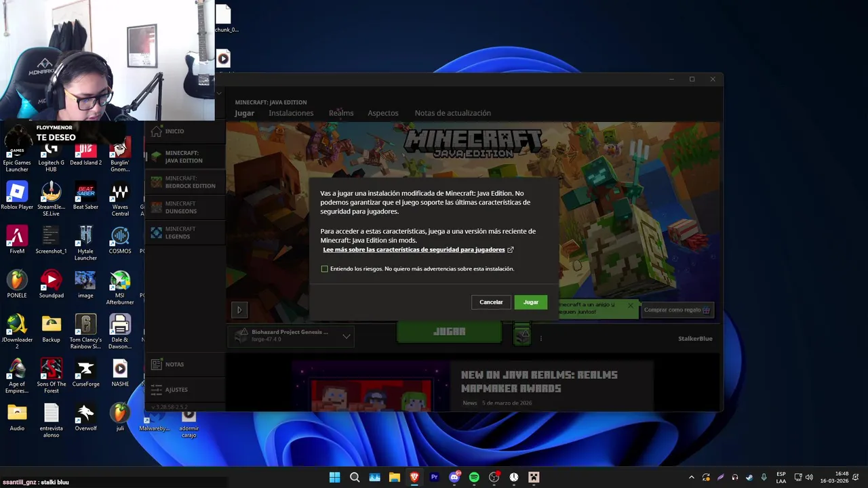This screenshot has width=868, height=488.
Task: Select Minecraft: Java Edition in sidebar
Action: coord(184,157)
